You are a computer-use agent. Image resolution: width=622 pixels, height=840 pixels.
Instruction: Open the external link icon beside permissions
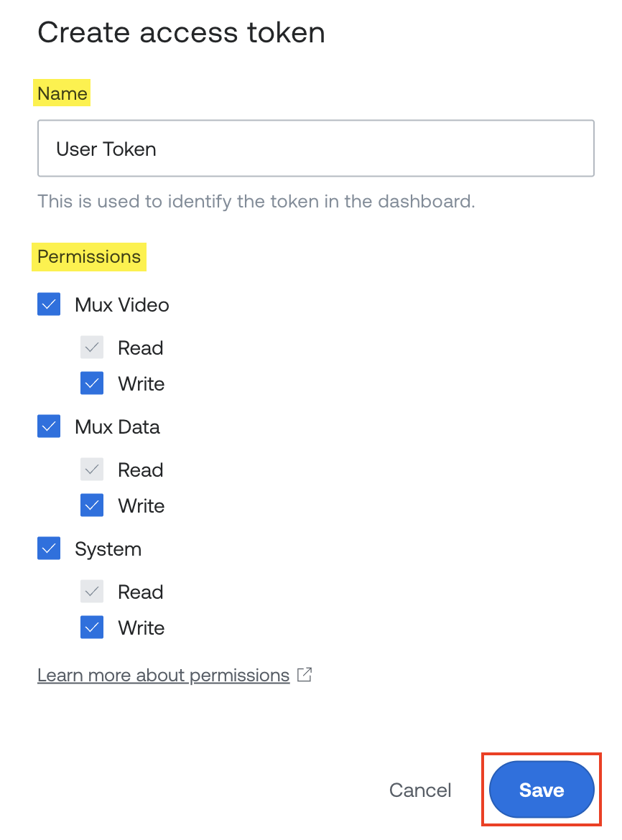[304, 674]
